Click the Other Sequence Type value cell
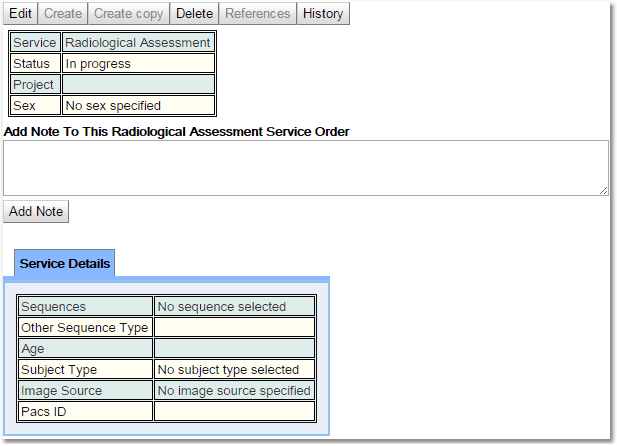The image size is (617, 446). (x=234, y=328)
